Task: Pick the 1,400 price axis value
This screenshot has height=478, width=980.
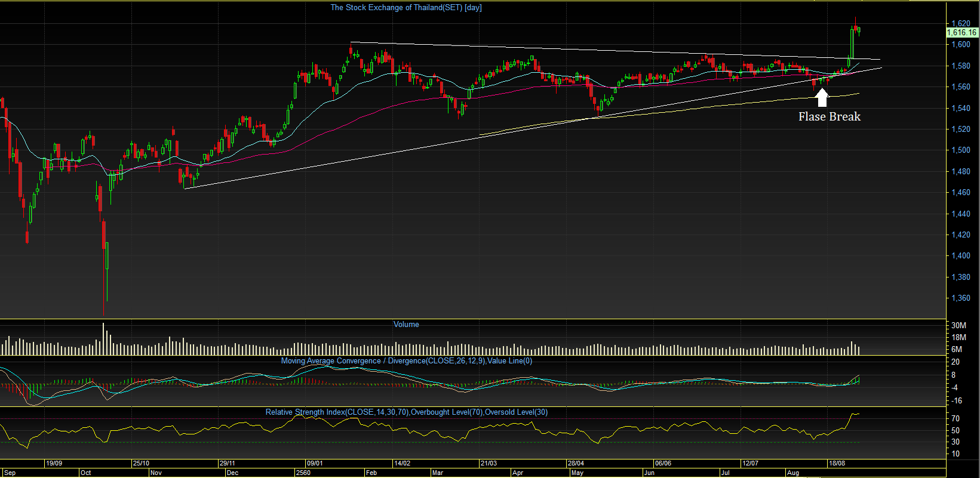Action: click(961, 255)
